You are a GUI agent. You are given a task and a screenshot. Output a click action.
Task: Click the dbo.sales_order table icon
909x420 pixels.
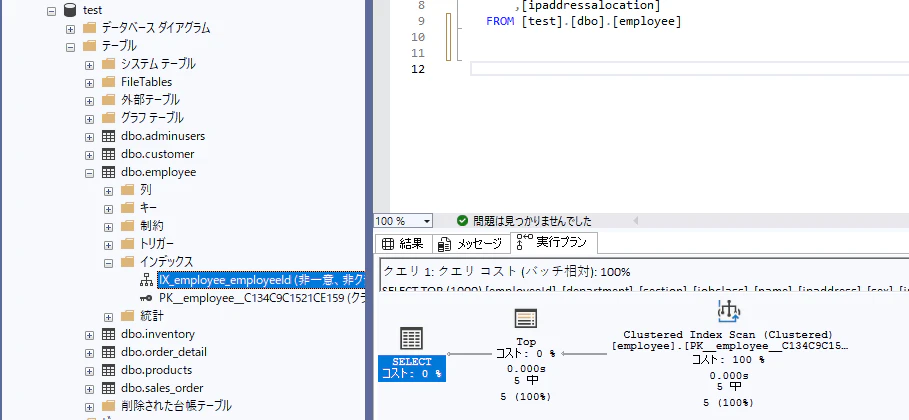(x=108, y=388)
